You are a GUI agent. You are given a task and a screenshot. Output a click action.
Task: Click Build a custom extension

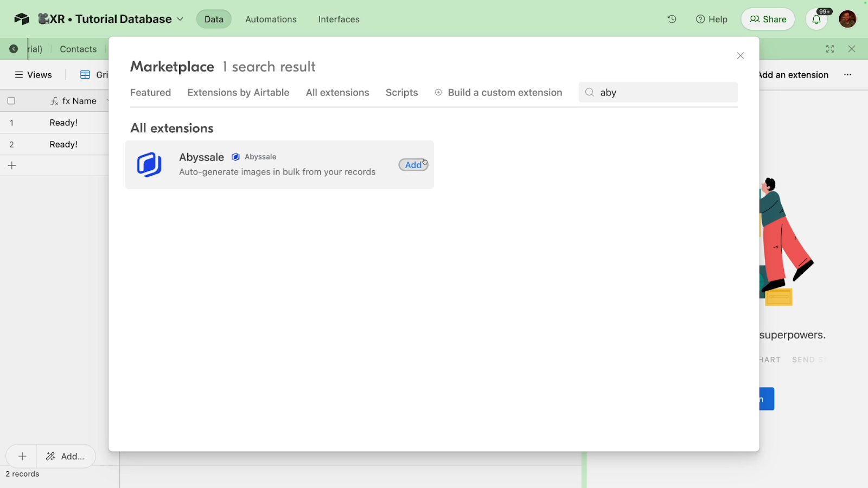[499, 93]
